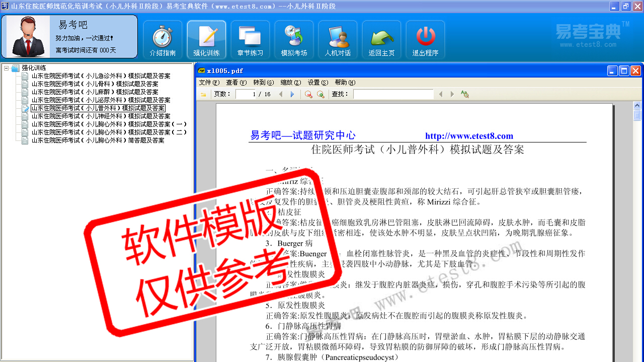644x362 pixels.
Task: Select 小儿胸心外科 简答题及答案 item
Action: point(98,140)
